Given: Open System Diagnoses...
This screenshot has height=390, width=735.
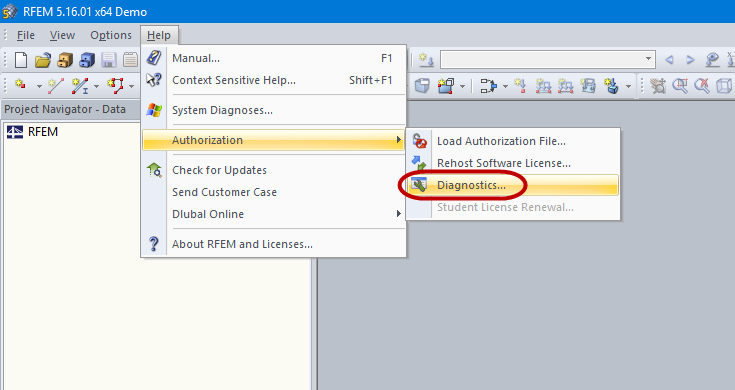Looking at the screenshot, I should (274, 110).
